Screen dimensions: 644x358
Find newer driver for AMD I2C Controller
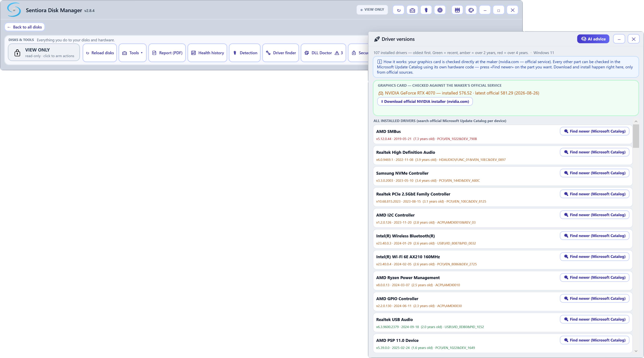point(594,215)
